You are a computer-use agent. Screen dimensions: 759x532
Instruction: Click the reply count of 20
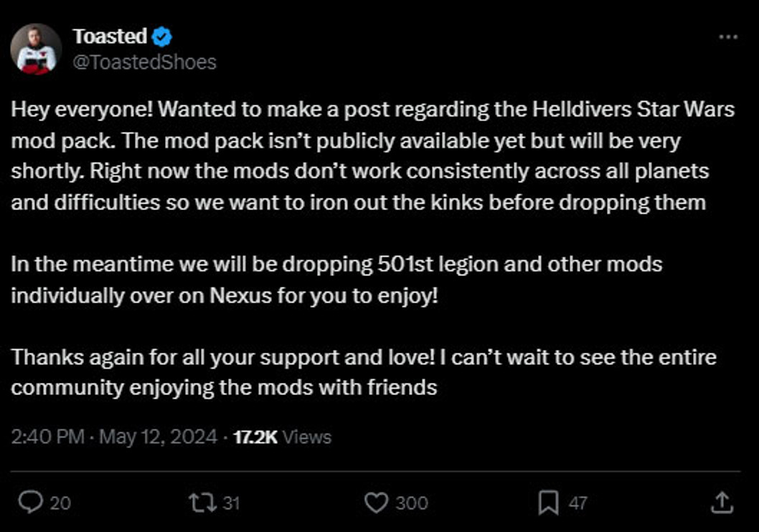click(60, 503)
